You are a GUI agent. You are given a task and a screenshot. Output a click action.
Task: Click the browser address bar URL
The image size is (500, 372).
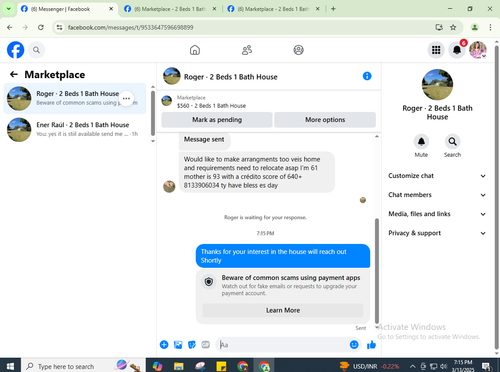(131, 27)
